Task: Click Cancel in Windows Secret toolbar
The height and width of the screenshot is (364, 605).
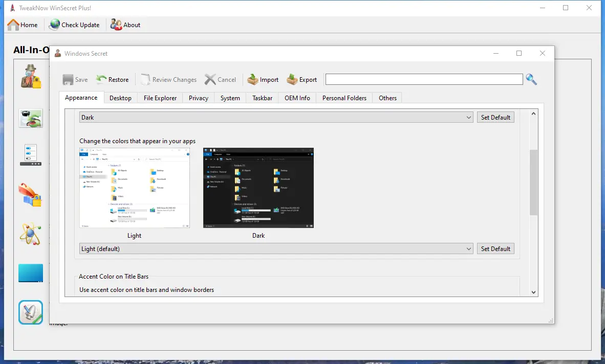Action: coord(220,80)
